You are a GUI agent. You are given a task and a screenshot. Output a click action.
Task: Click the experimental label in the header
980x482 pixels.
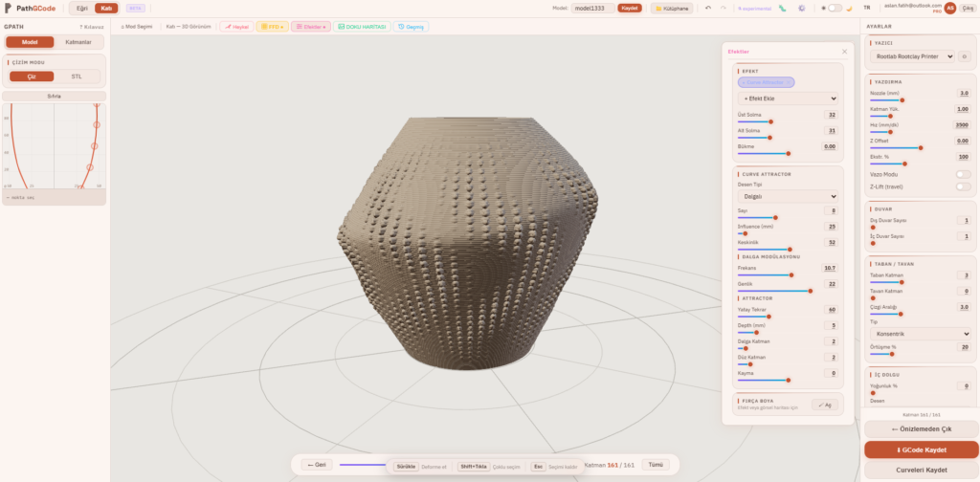point(754,8)
